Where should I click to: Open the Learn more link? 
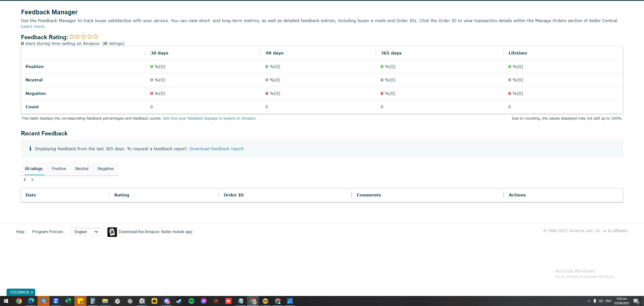pos(33,26)
